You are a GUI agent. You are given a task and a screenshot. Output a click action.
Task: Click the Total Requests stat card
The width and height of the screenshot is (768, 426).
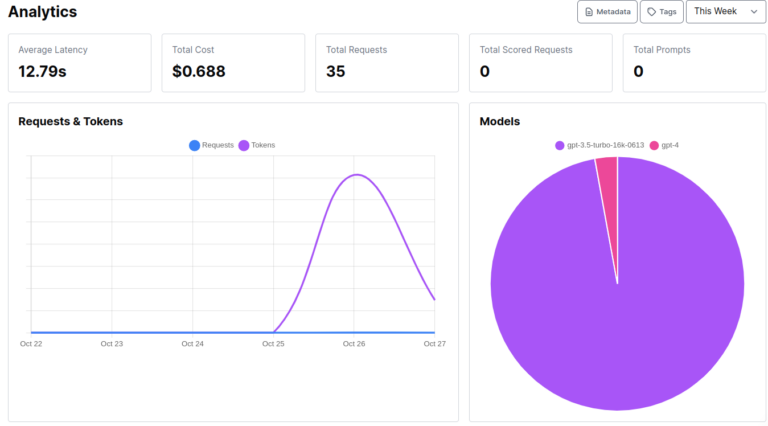coord(387,63)
